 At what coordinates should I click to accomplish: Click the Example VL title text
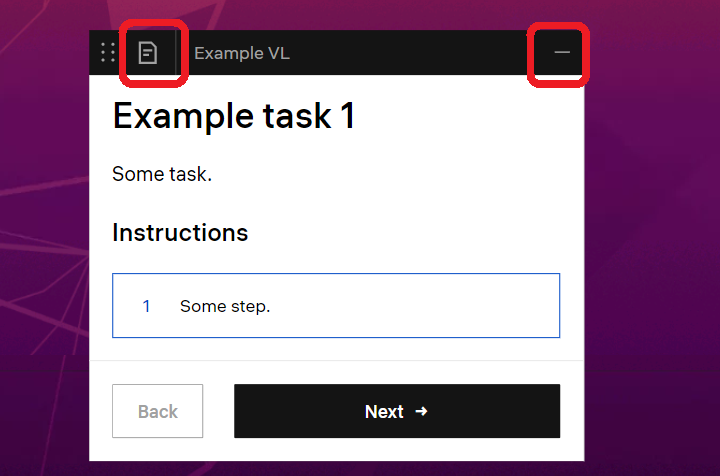tap(242, 53)
